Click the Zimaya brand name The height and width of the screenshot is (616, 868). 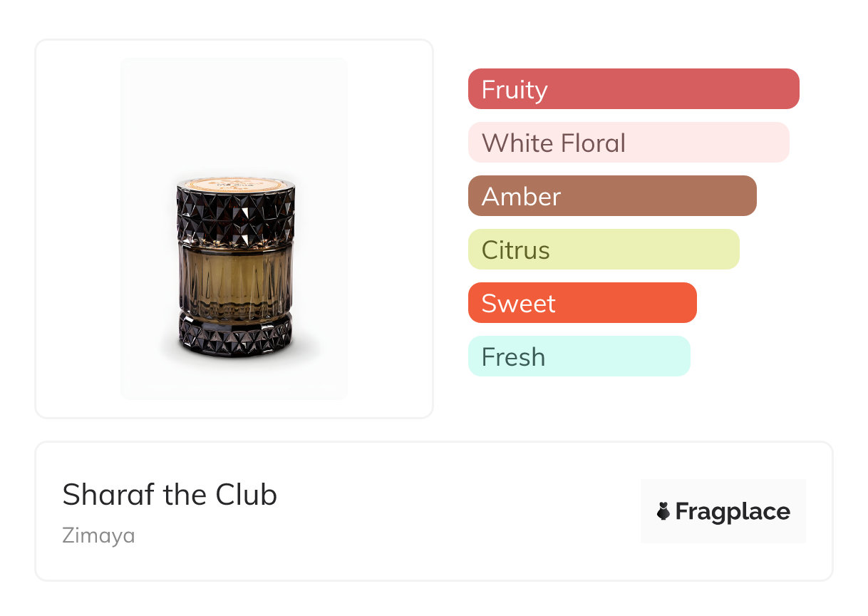pyautogui.click(x=98, y=535)
